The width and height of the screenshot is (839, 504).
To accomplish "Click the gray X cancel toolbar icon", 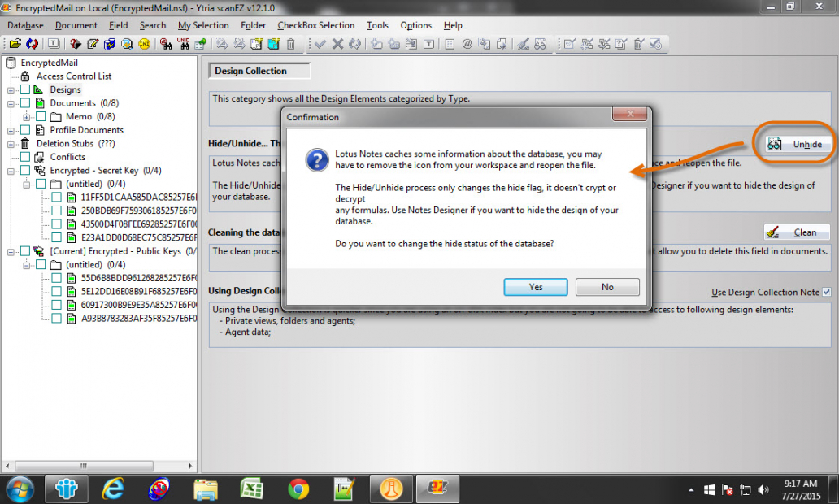I will [x=337, y=44].
